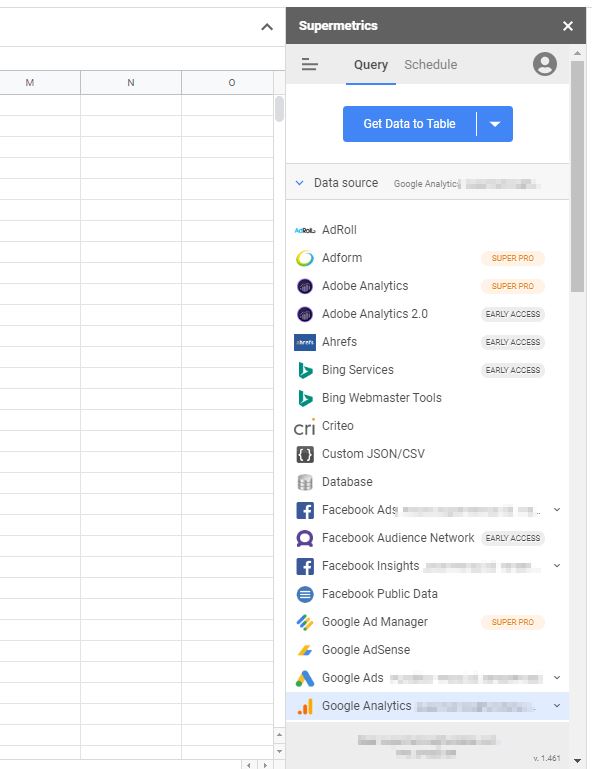
Task: Close the Supermetrics sidebar
Action: [x=568, y=26]
